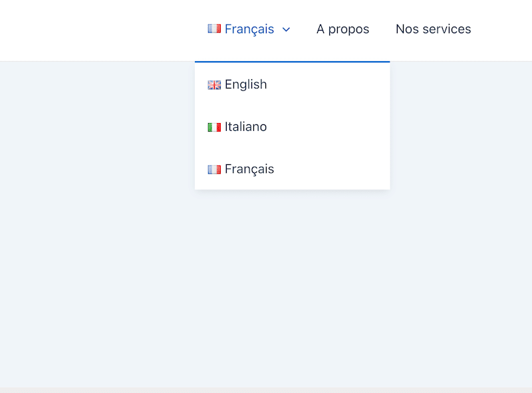Click the UK flag beside English
The image size is (532, 393).
point(214,84)
